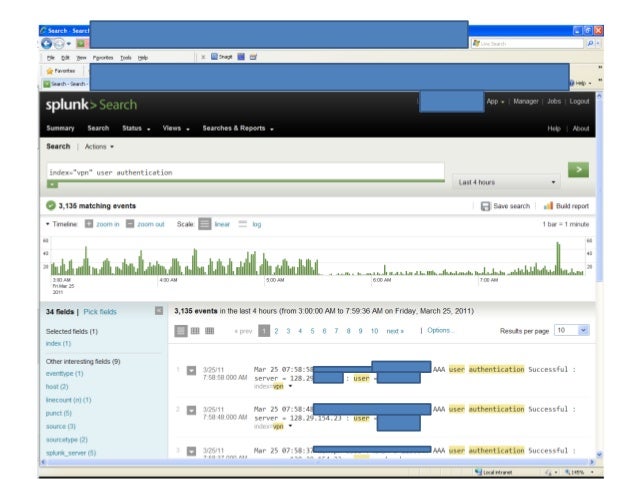Click the green matching events status icon
638x479 pixels.
coord(51,206)
